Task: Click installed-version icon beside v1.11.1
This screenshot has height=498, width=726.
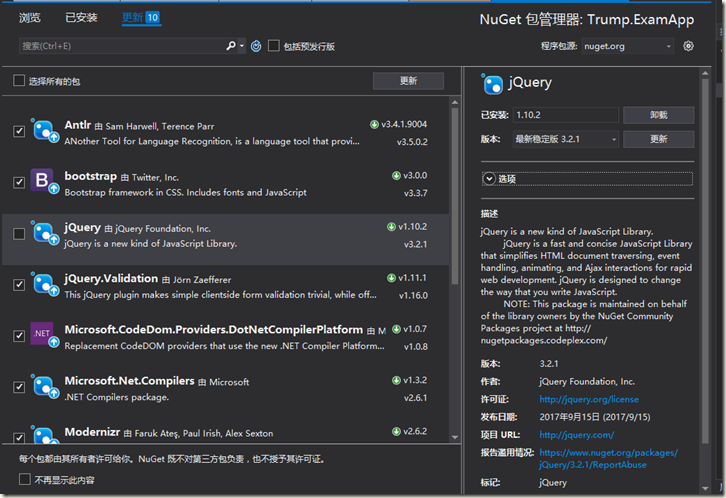Action: click(391, 278)
